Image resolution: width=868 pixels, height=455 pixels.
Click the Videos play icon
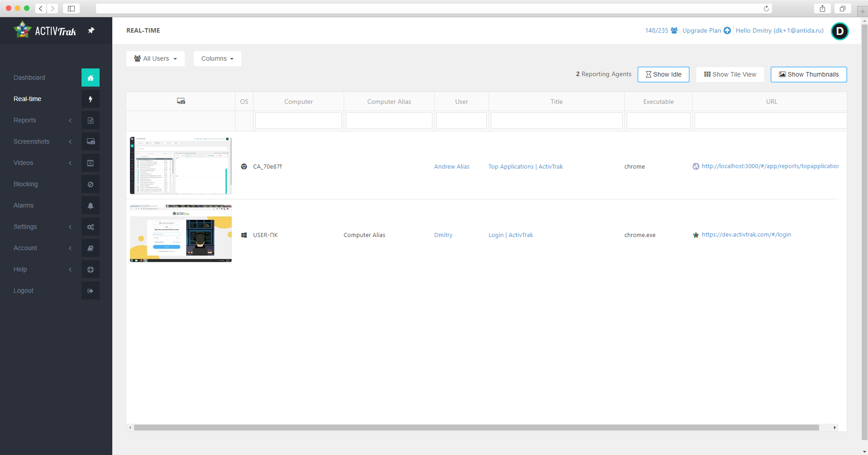click(91, 163)
